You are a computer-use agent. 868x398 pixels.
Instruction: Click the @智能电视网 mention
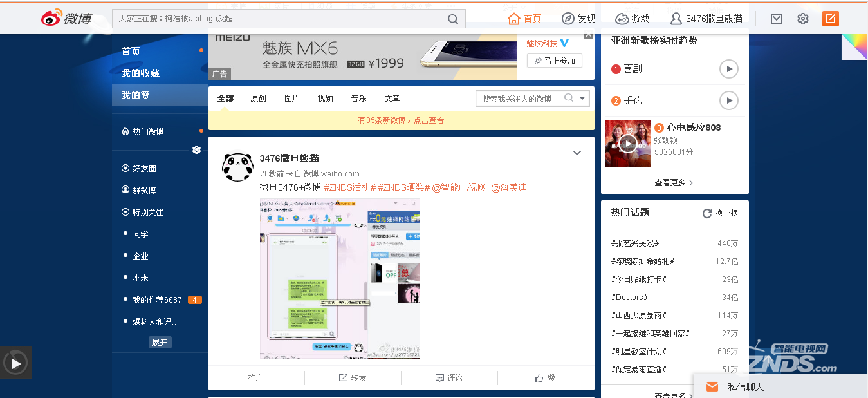coord(459,188)
